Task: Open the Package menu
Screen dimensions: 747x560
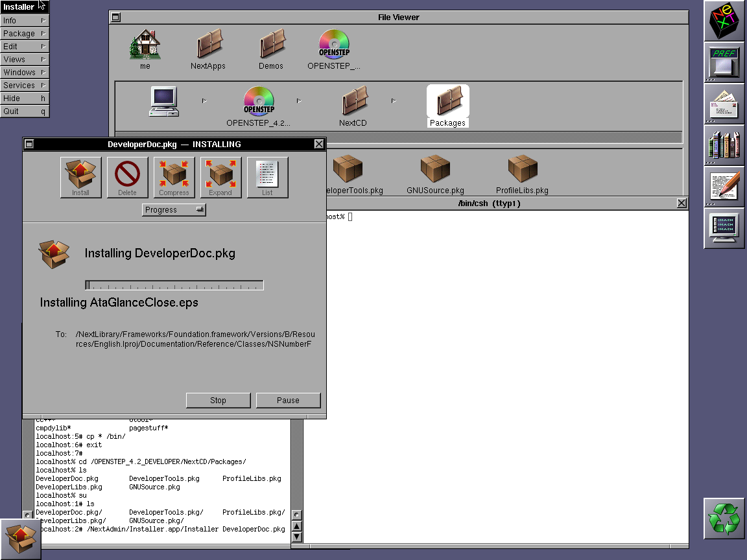Action: [25, 33]
